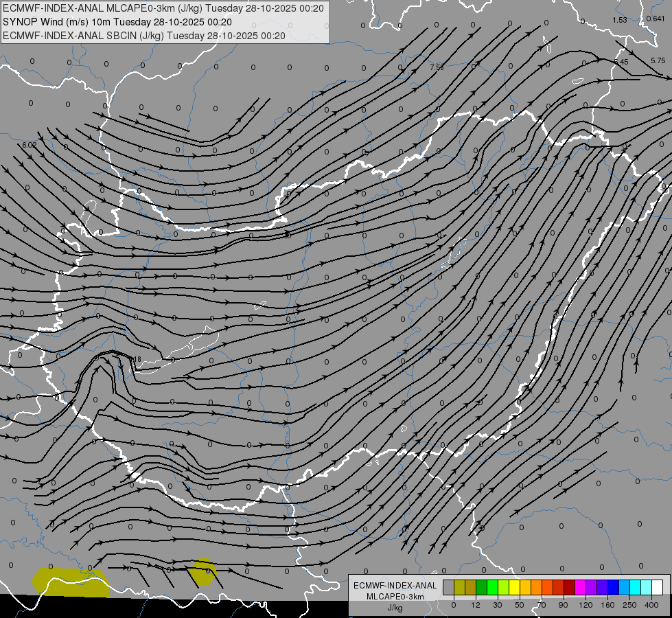The width and height of the screenshot is (672, 618).
Task: Click the legend scale label 70
Action: click(x=542, y=605)
